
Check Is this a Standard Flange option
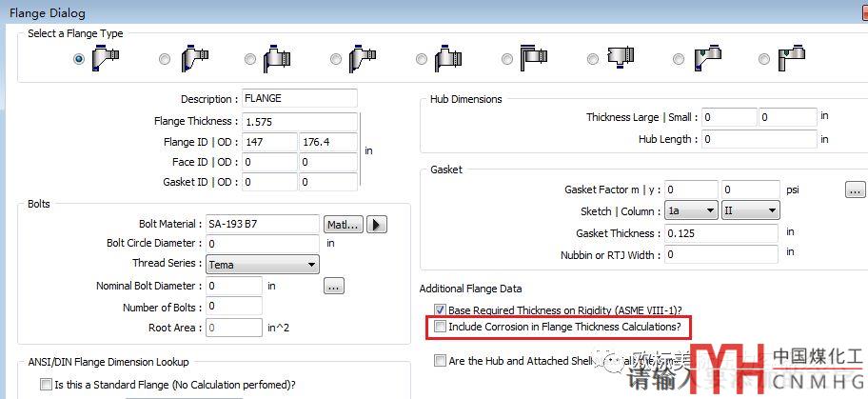pyautogui.click(x=46, y=385)
